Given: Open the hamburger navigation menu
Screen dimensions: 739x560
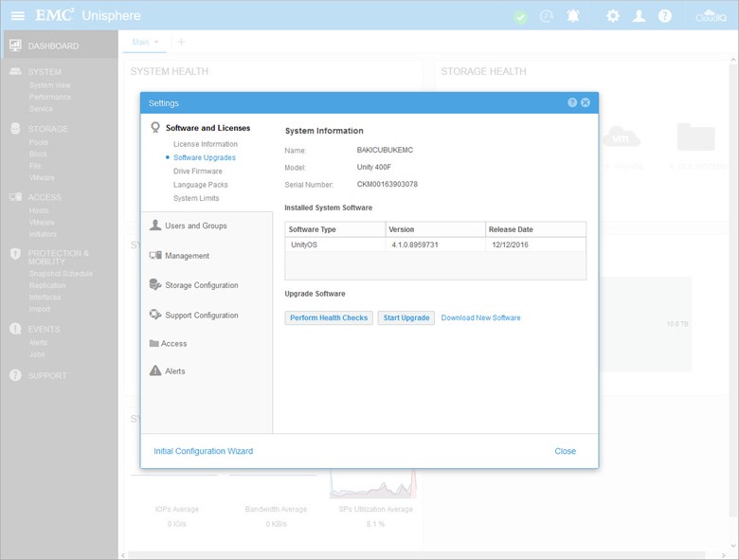Looking at the screenshot, I should [x=17, y=16].
